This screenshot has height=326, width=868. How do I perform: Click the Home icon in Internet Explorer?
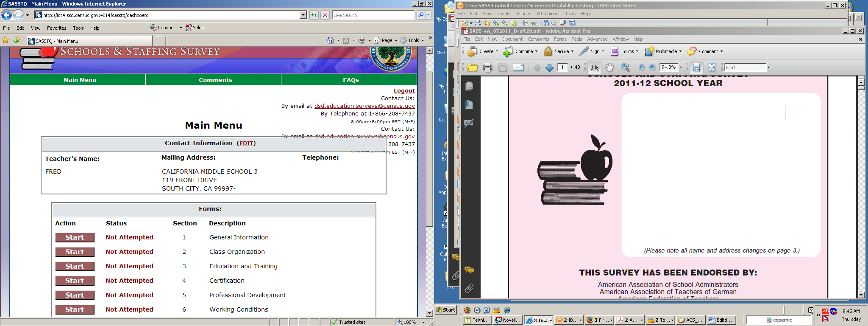tap(331, 40)
